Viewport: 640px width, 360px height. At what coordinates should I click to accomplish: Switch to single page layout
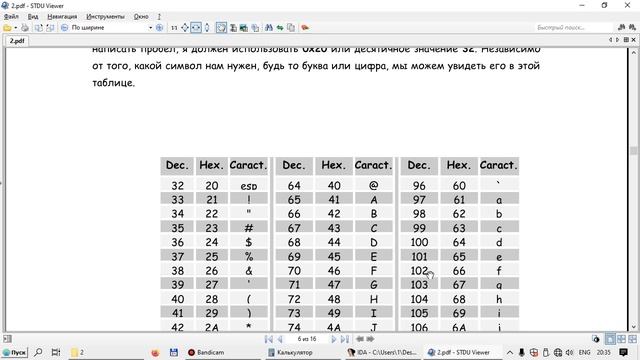coord(610,339)
